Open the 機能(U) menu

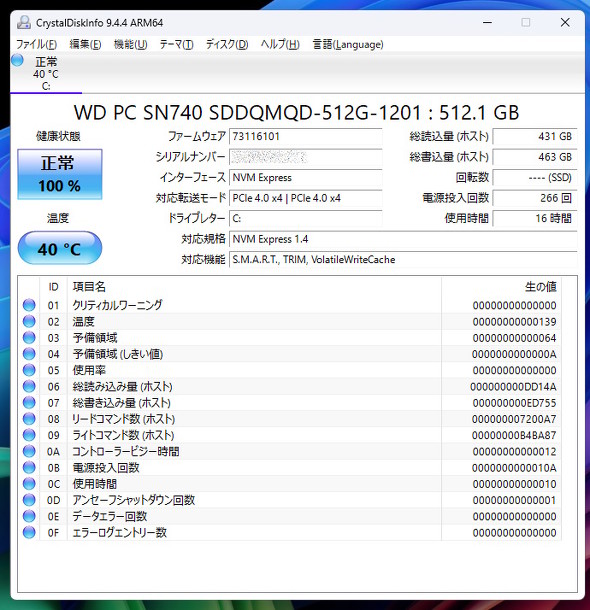click(x=130, y=44)
